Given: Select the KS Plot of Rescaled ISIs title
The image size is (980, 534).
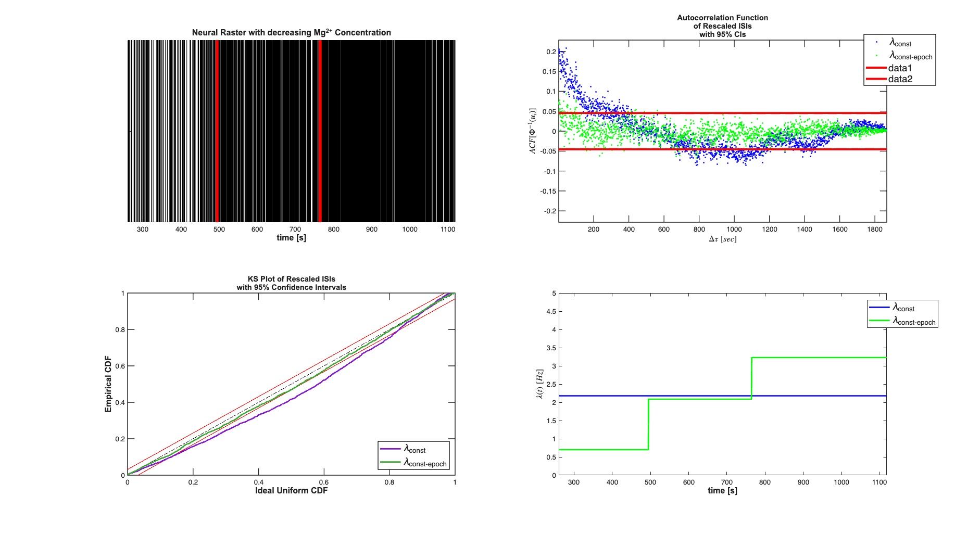Looking at the screenshot, I should (291, 283).
